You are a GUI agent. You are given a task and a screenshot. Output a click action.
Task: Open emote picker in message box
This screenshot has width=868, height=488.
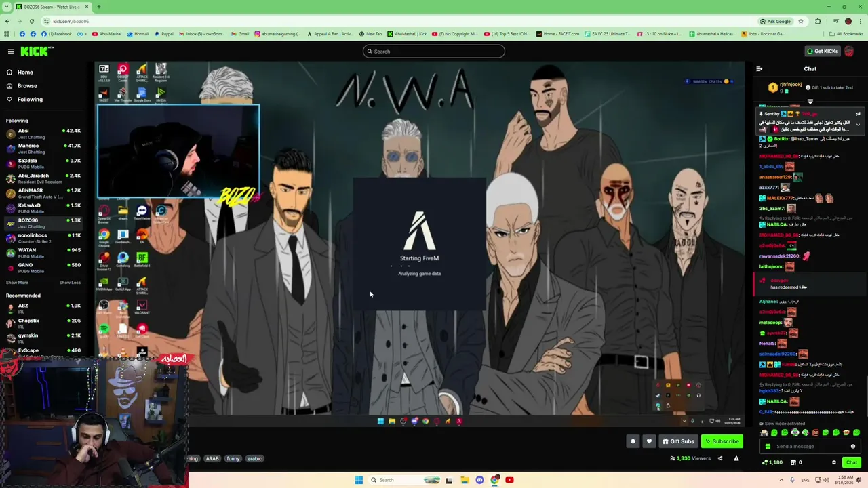pos(853,446)
